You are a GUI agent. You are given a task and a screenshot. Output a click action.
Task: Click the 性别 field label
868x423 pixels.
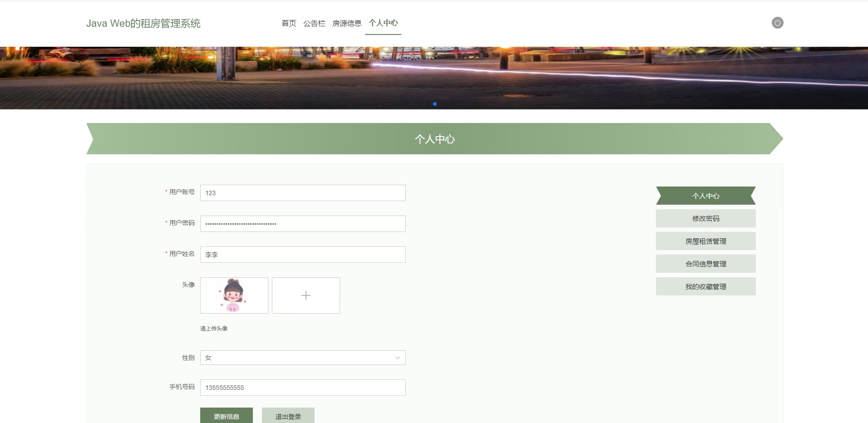click(x=188, y=358)
